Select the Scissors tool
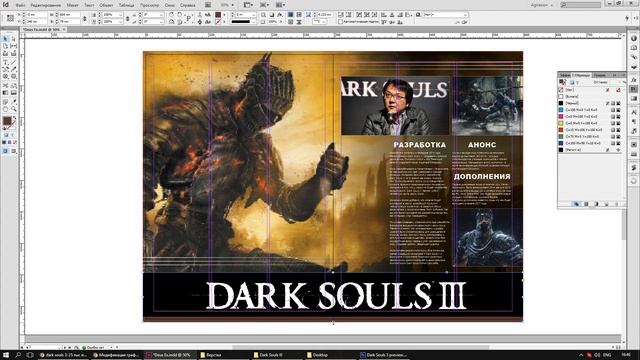 [5, 86]
